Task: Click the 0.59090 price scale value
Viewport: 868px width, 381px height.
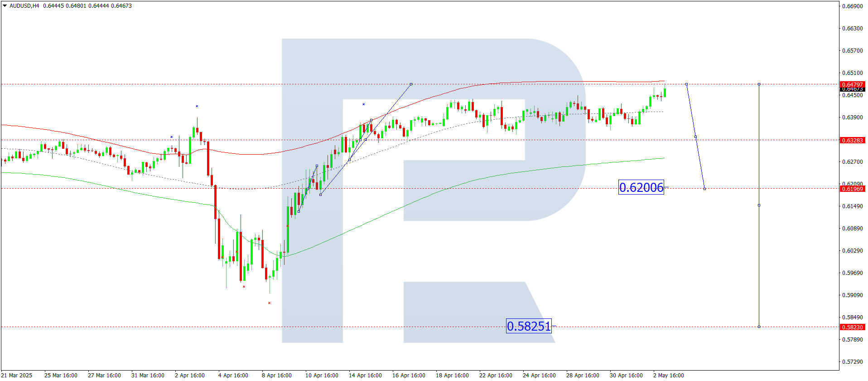Action: pyautogui.click(x=852, y=295)
